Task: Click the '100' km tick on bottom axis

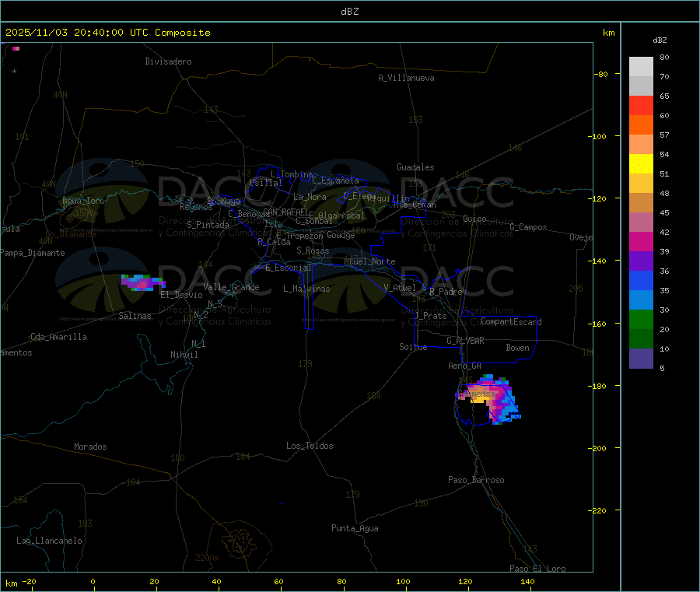Action: coord(403,581)
